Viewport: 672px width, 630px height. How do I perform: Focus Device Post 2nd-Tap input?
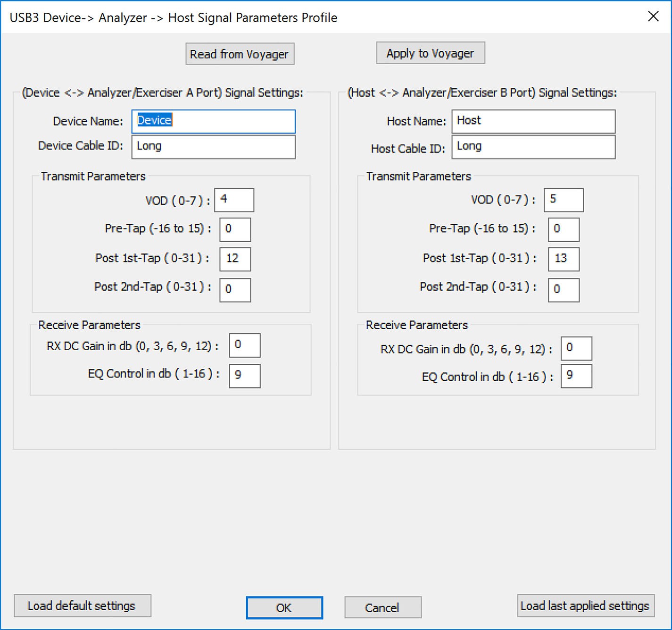pos(235,290)
